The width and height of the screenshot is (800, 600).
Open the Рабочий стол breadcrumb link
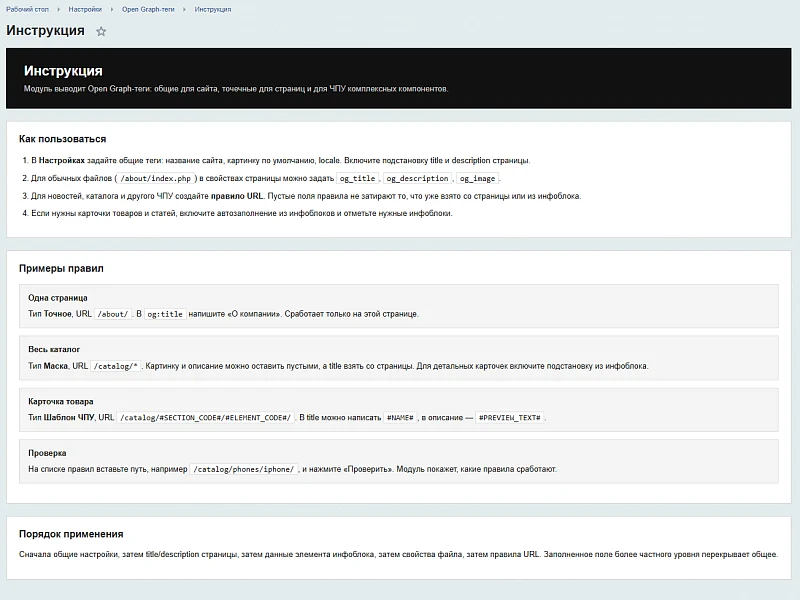[27, 9]
